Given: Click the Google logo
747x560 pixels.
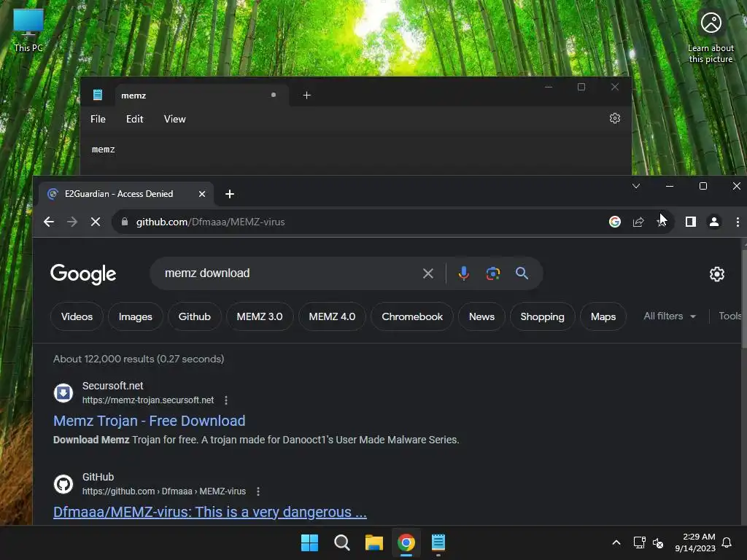Looking at the screenshot, I should (x=83, y=274).
